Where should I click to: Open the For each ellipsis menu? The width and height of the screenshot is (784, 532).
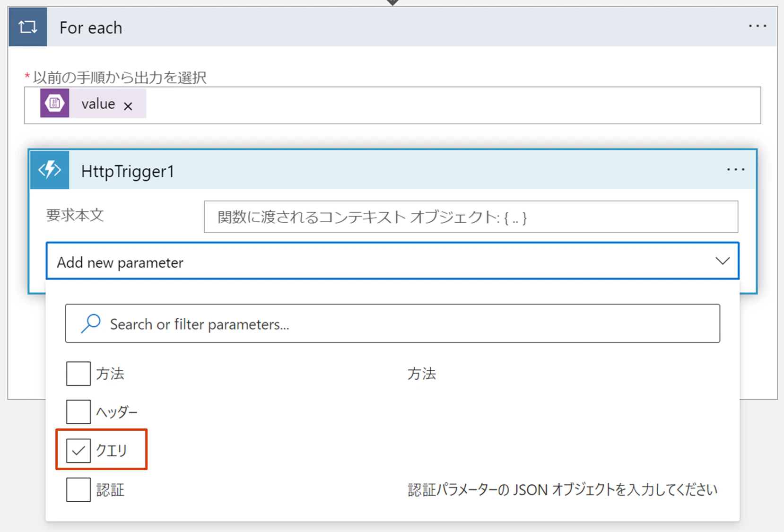pyautogui.click(x=757, y=26)
